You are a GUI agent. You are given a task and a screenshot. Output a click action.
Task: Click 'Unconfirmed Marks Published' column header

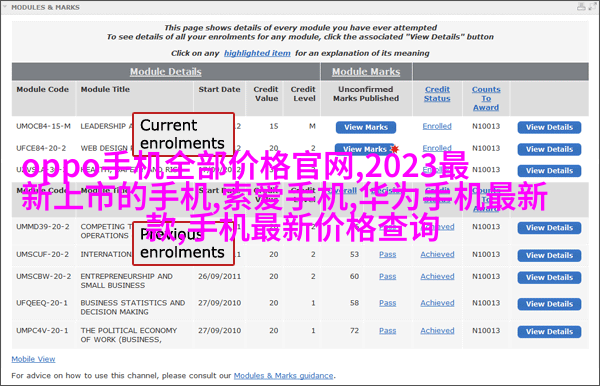point(366,94)
